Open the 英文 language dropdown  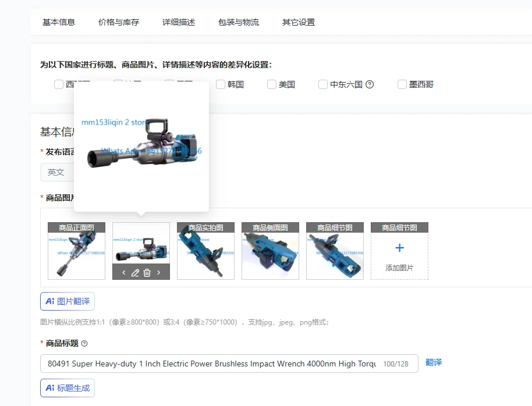point(58,172)
